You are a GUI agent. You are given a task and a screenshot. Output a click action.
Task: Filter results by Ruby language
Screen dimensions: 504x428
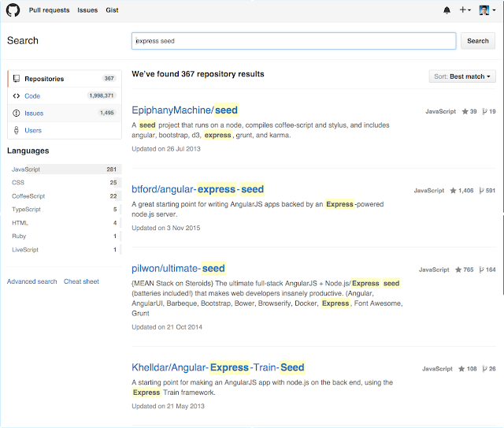pyautogui.click(x=65, y=236)
